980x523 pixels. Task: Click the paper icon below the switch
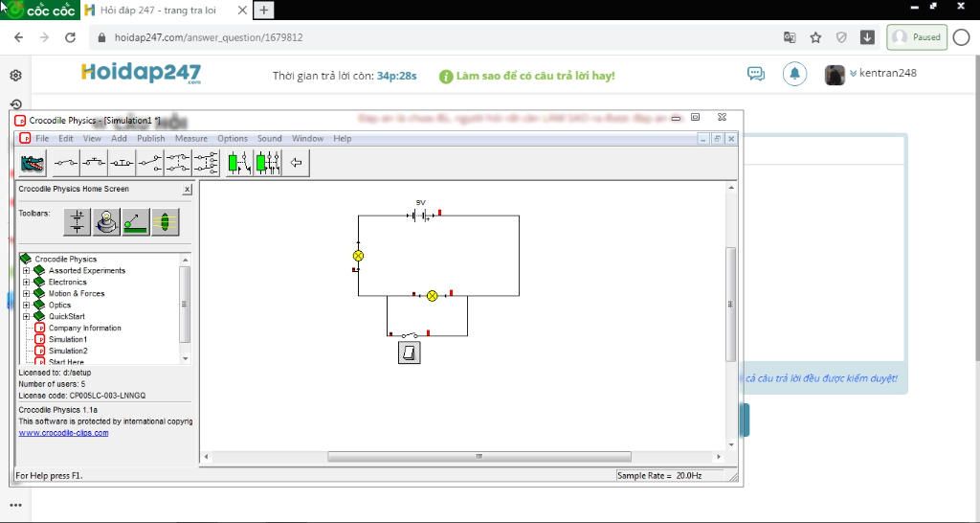point(410,352)
